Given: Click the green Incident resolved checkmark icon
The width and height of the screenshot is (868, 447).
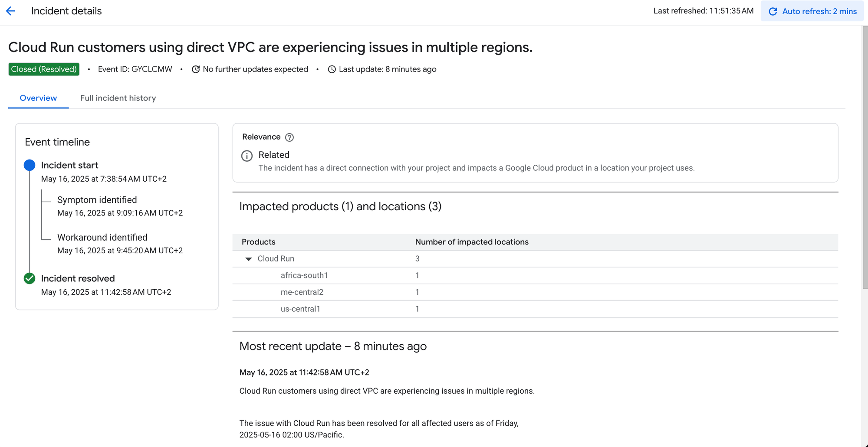Looking at the screenshot, I should pyautogui.click(x=30, y=278).
